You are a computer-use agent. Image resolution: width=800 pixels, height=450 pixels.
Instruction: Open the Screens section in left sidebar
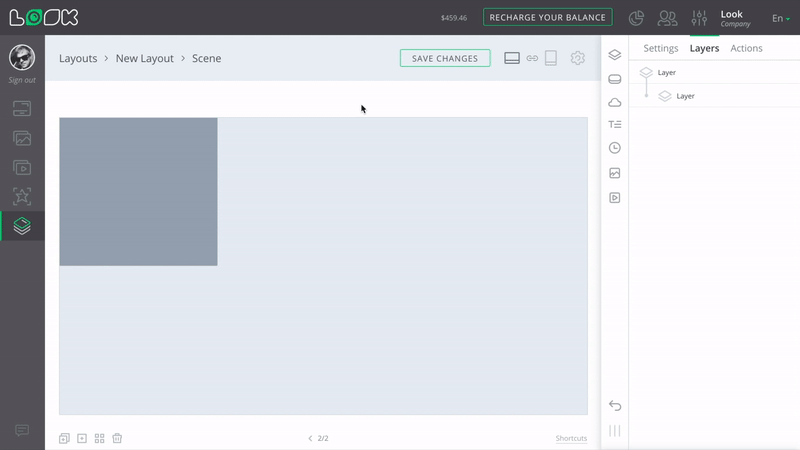[22, 108]
